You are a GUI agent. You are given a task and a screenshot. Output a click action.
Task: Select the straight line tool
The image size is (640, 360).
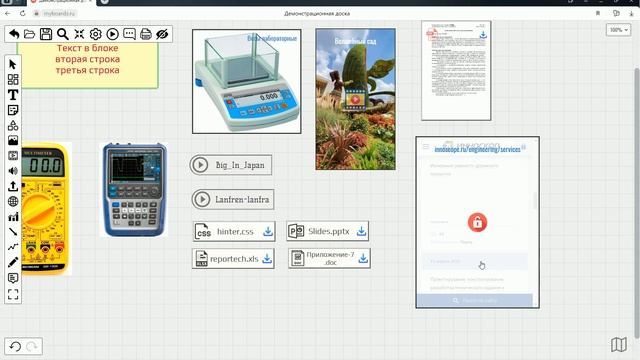coord(13,232)
